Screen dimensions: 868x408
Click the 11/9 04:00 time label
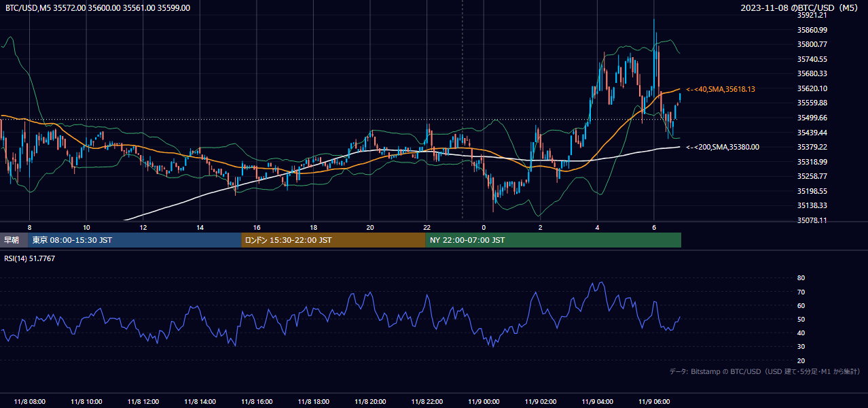click(597, 401)
